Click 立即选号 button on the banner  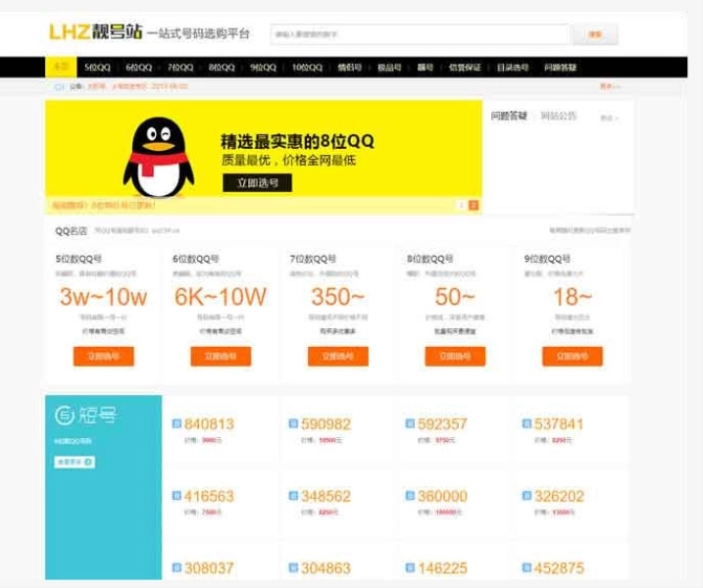[x=257, y=183]
